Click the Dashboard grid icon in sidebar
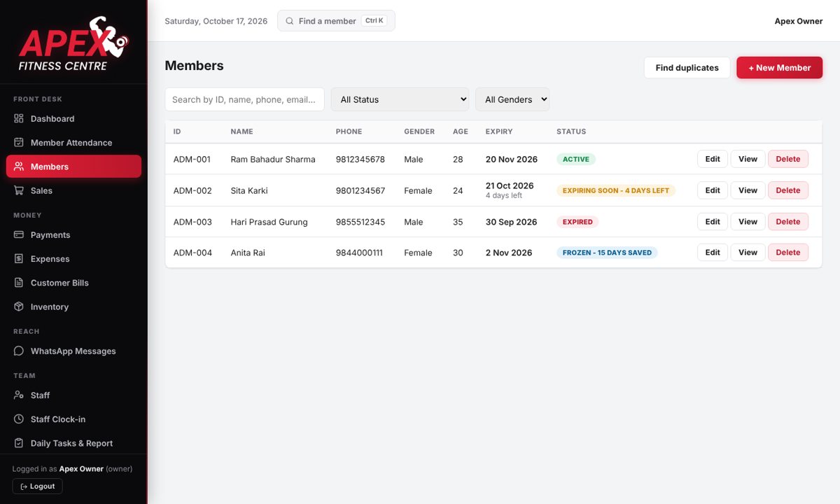This screenshot has height=504, width=840. 19,119
